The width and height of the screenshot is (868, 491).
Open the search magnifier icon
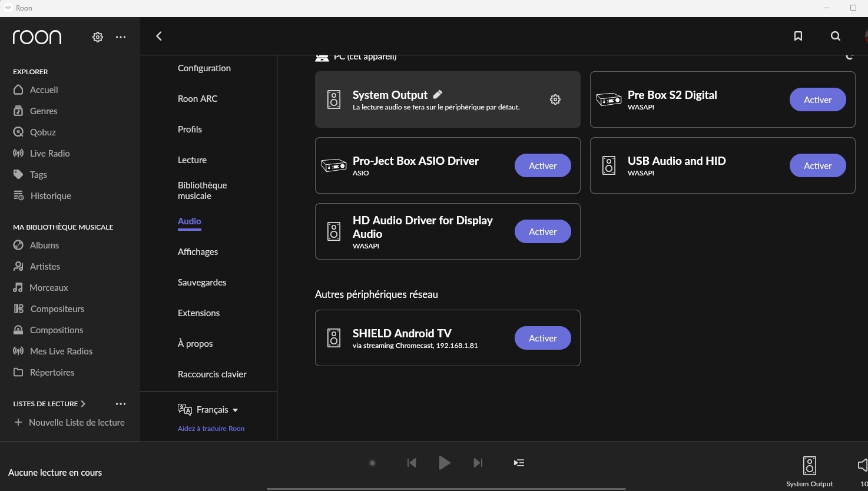835,36
